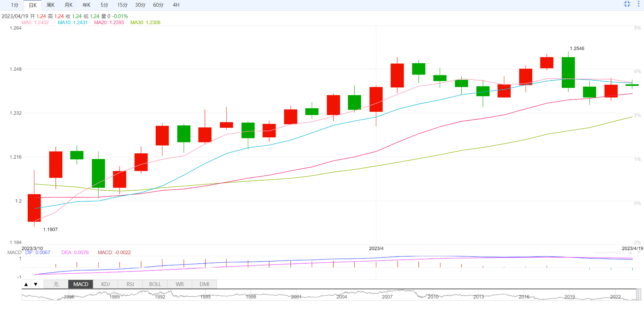Click the 2023/4/19 end date label

pos(632,248)
